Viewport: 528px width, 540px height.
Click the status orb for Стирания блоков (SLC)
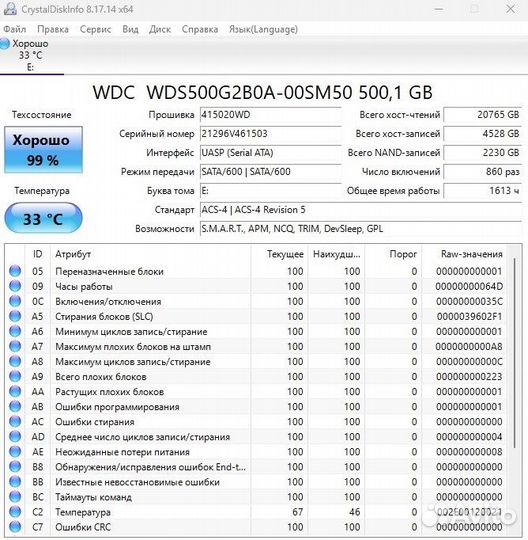point(15,316)
